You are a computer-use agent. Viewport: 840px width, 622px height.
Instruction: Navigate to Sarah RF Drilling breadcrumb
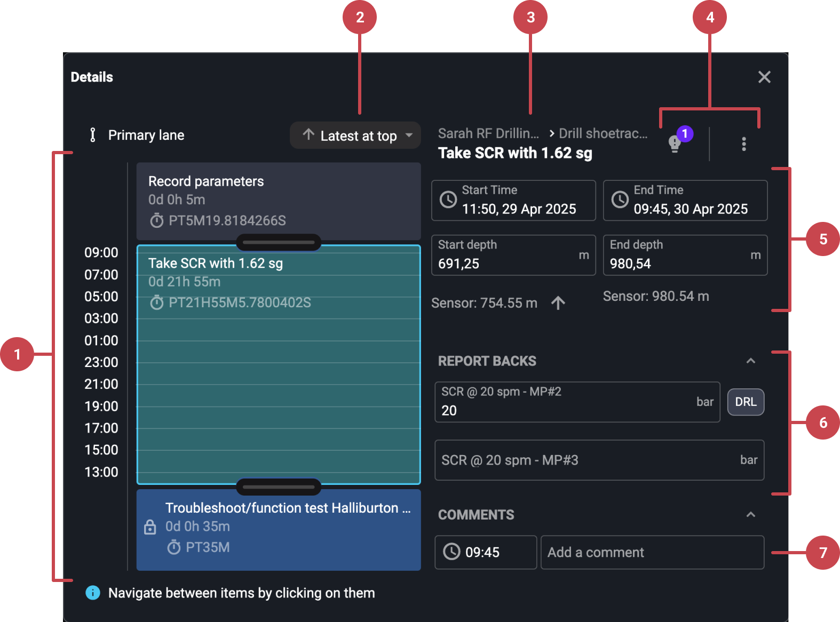point(488,133)
